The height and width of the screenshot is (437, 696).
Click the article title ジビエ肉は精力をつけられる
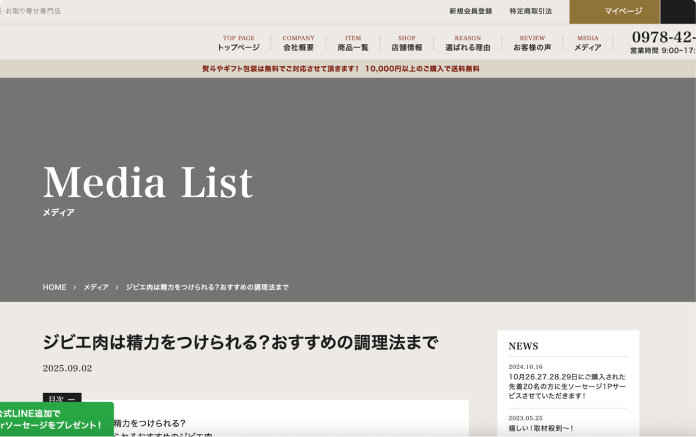240,342
